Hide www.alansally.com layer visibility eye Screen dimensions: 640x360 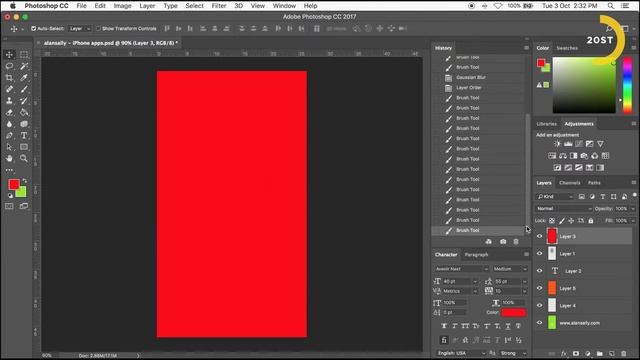pyautogui.click(x=540, y=322)
